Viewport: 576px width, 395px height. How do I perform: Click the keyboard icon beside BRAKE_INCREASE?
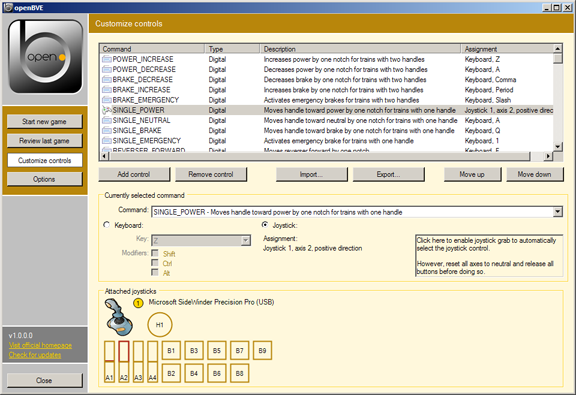point(107,90)
